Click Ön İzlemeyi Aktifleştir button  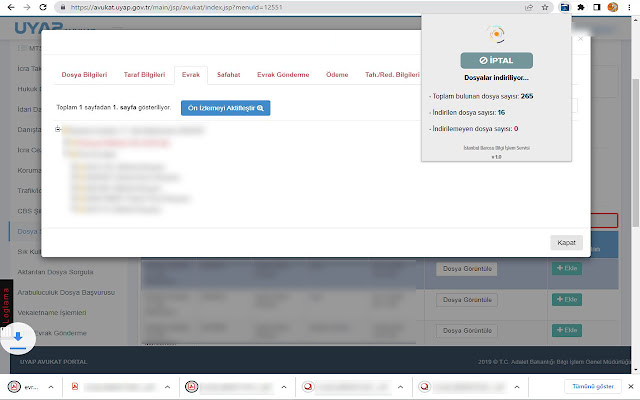pyautogui.click(x=225, y=108)
